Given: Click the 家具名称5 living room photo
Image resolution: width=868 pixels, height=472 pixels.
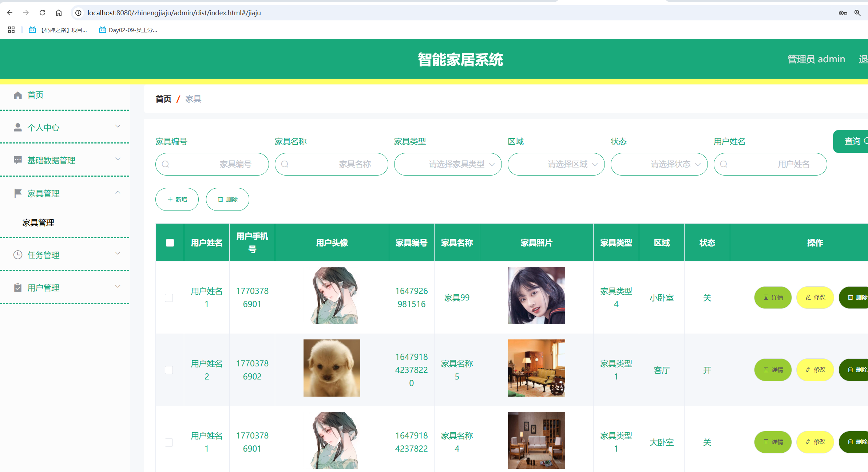Looking at the screenshot, I should point(536,368).
